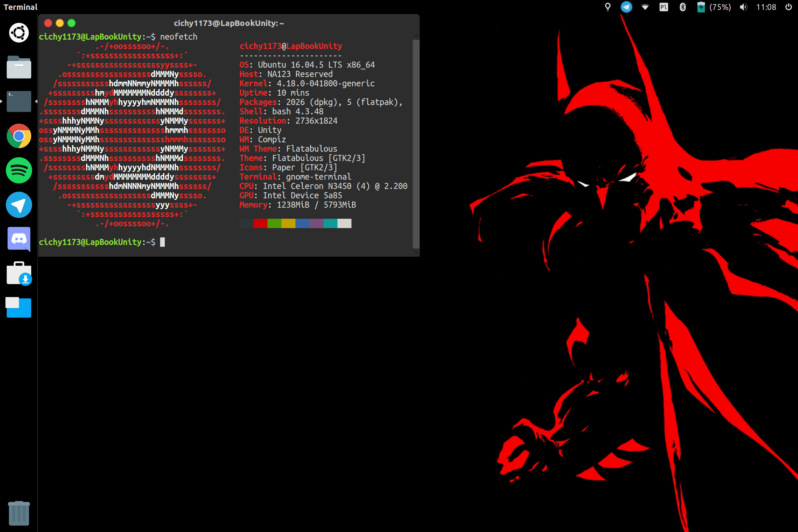Click the 'Icons: Paper [GTK2/3]' line
Image resolution: width=798 pixels, height=532 pixels.
[288, 167]
